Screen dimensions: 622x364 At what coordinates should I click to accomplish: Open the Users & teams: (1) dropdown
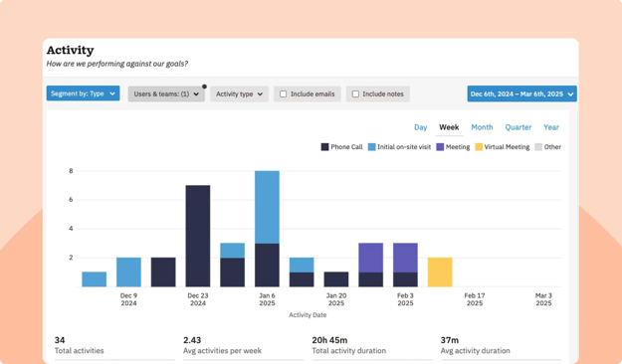click(166, 93)
